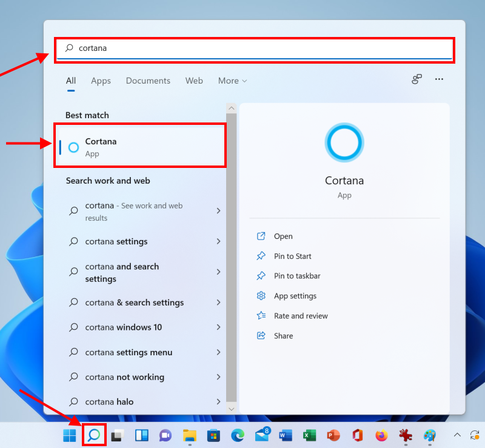
Task: Click the cortana search input box
Action: point(254,48)
